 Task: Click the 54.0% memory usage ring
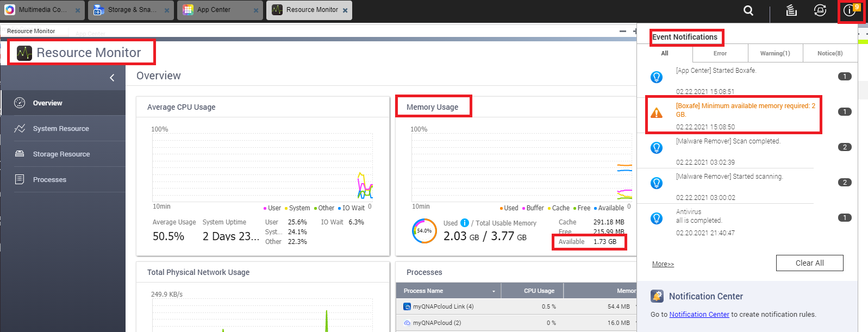click(x=424, y=231)
